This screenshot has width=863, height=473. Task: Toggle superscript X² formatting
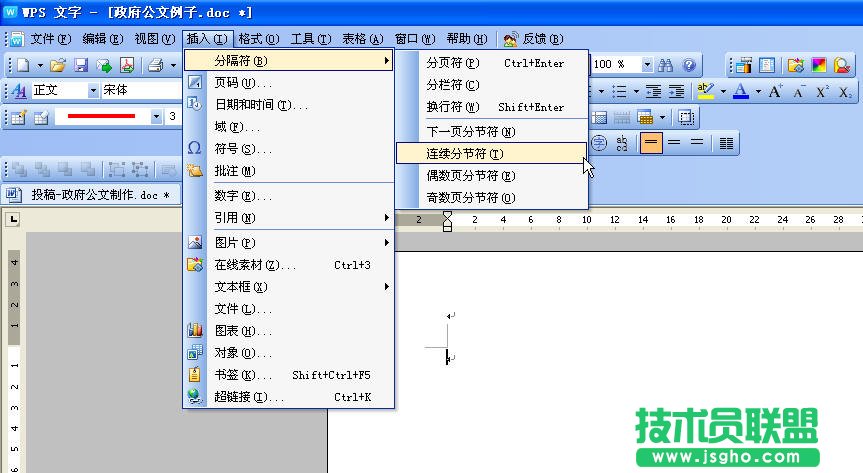pos(822,91)
